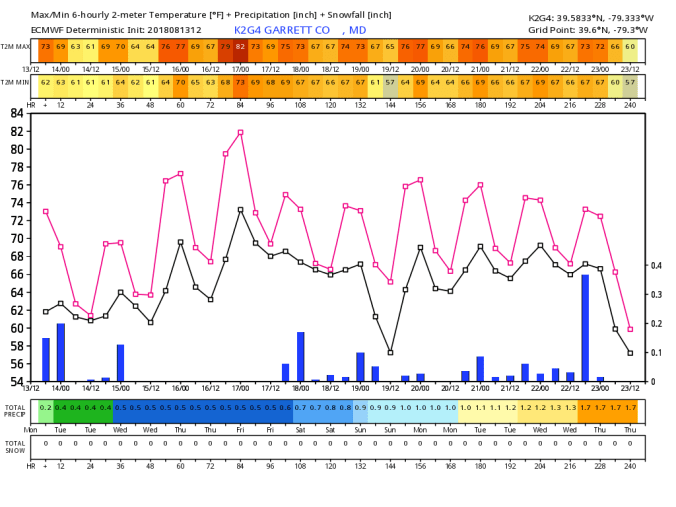This screenshot has width=676, height=507.
Task: Select the 79 cell in T2M MAX row
Action: (x=225, y=47)
